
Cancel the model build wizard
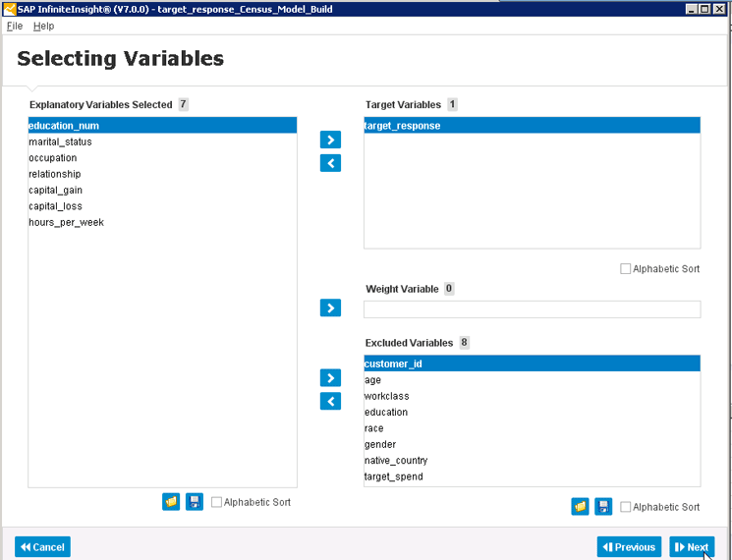pyautogui.click(x=42, y=547)
